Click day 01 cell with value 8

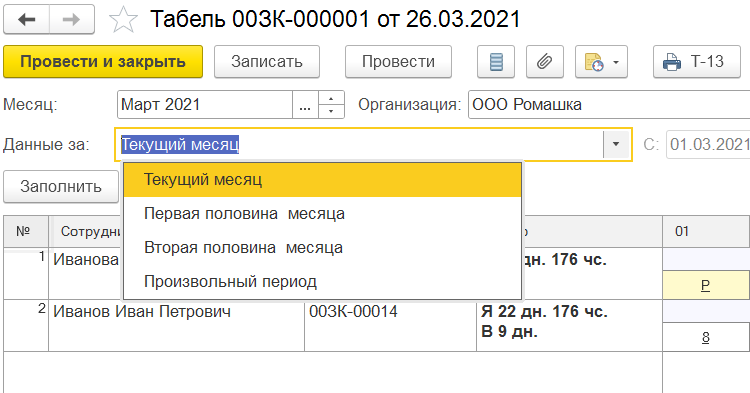click(706, 337)
